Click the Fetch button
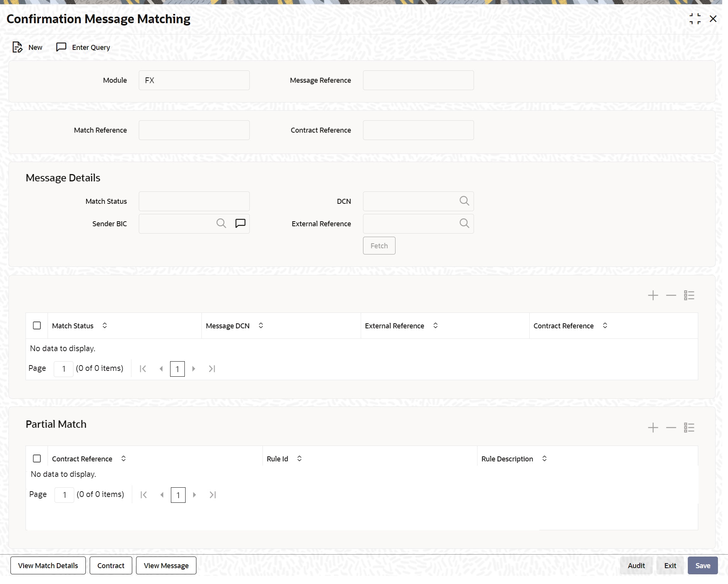Viewport: 728px width, 584px height. [379, 246]
